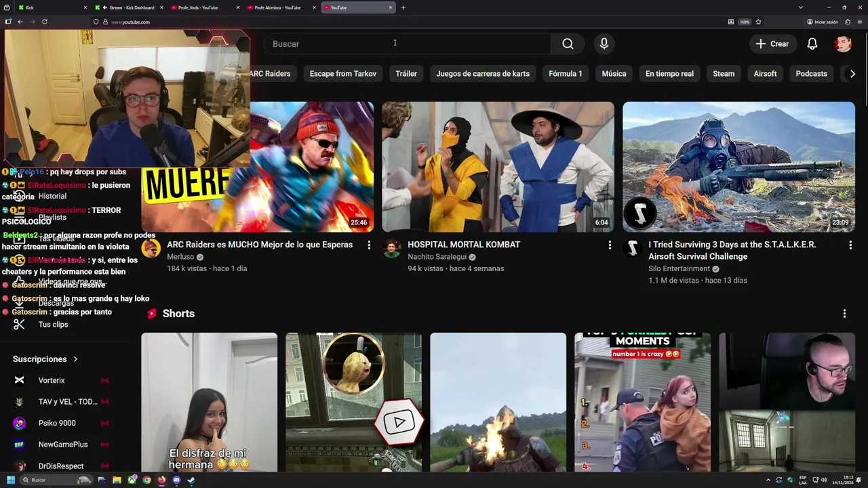The image size is (868, 488).
Task: Play the S.T.A.L.K.E.R. airsoft video thumbnail
Action: click(738, 167)
